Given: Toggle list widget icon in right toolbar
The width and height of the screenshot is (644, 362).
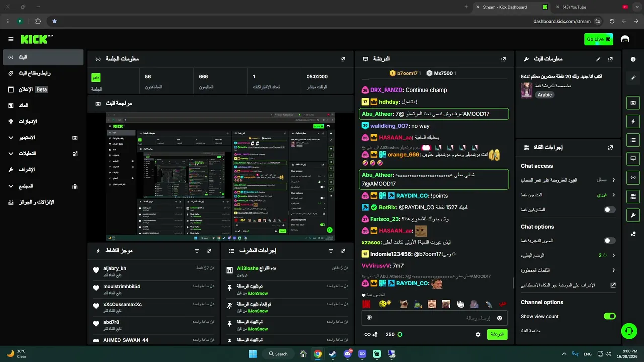Looking at the screenshot, I should [x=633, y=140].
